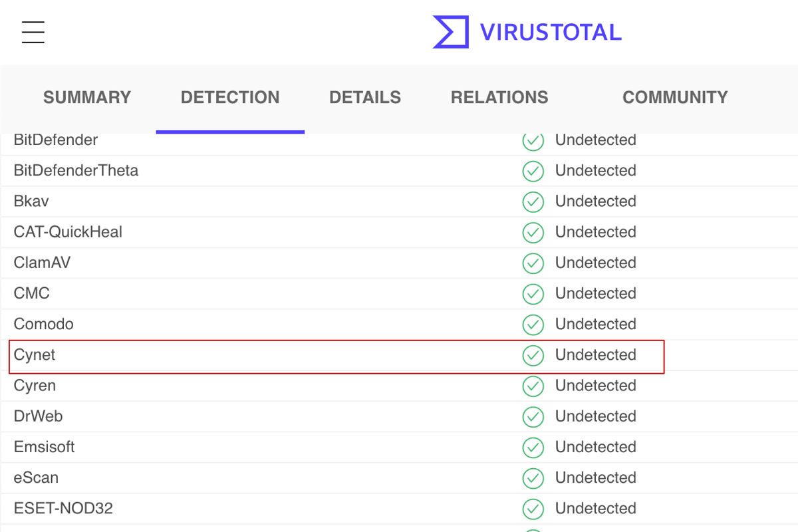Go to the Relations tab
Viewport: 798px width, 532px height.
[x=499, y=98]
